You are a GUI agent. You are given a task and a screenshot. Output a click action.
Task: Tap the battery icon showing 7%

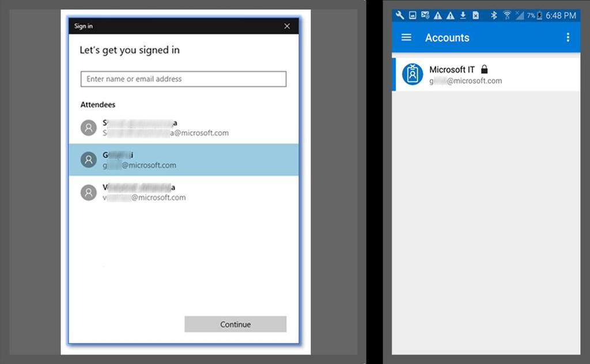tap(539, 16)
